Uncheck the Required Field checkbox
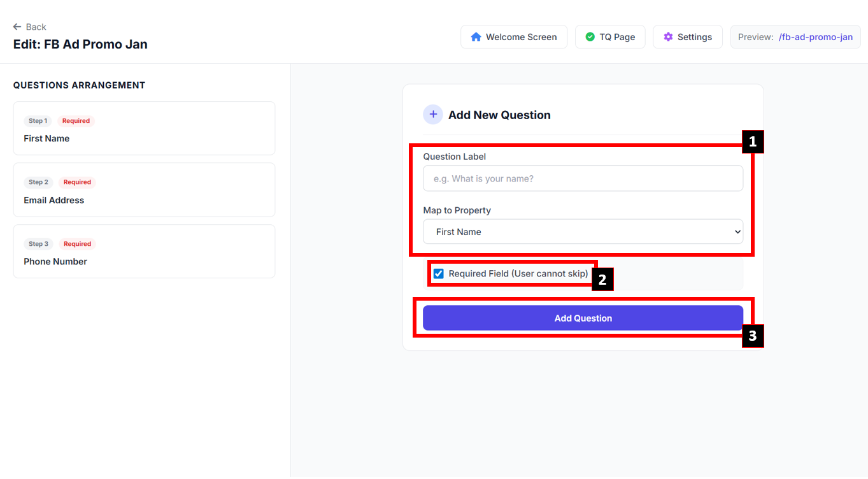Viewport: 868px width, 479px height. [439, 274]
